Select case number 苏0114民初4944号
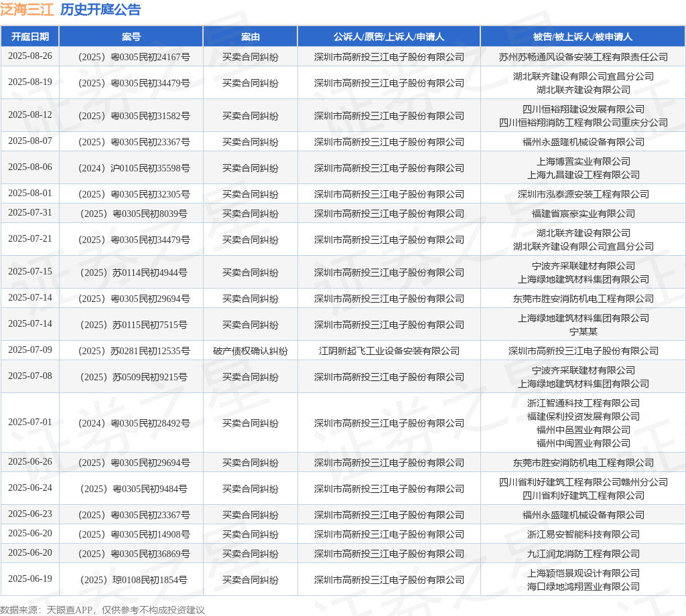The image size is (686, 616). [x=150, y=273]
